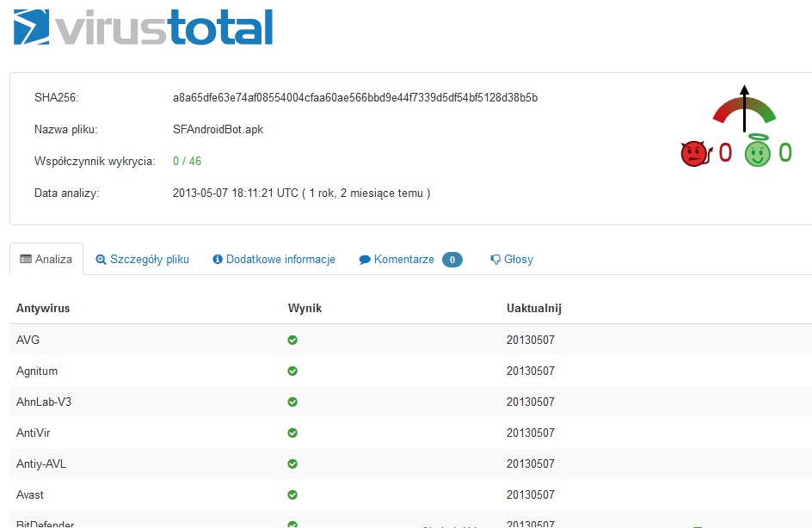The width and height of the screenshot is (812, 528).
Task: Click the detection ratio 0 / 46
Action: click(187, 161)
